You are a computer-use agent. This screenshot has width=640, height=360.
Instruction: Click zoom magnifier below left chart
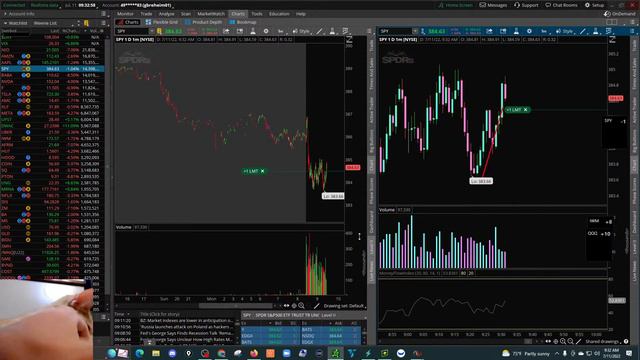click(x=301, y=306)
